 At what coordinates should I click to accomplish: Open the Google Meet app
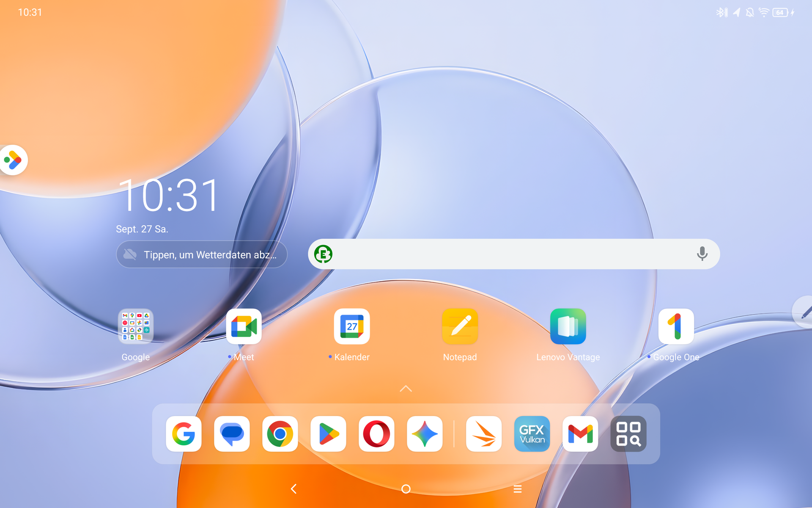click(244, 326)
